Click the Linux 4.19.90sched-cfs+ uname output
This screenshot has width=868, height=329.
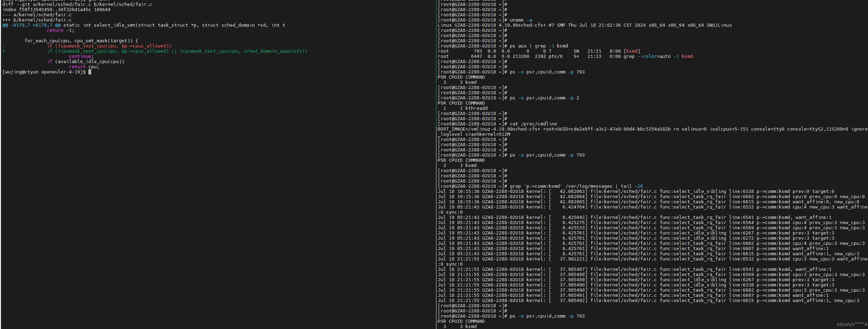coord(585,25)
